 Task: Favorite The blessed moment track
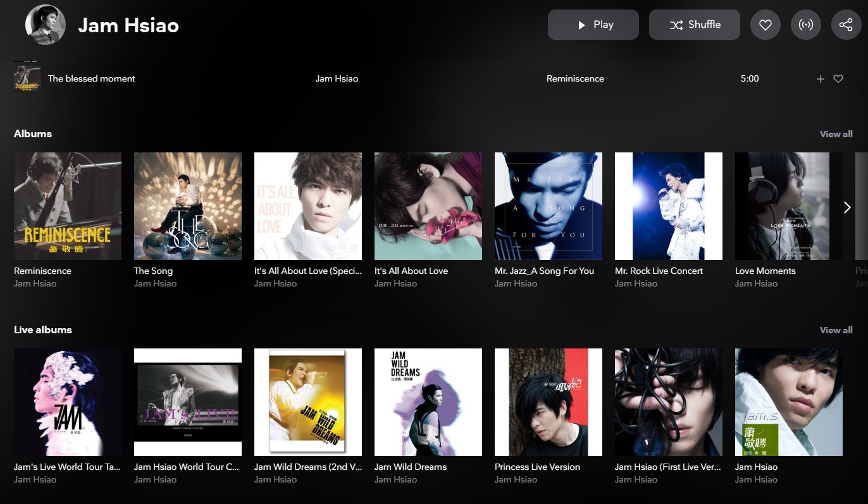pos(838,79)
